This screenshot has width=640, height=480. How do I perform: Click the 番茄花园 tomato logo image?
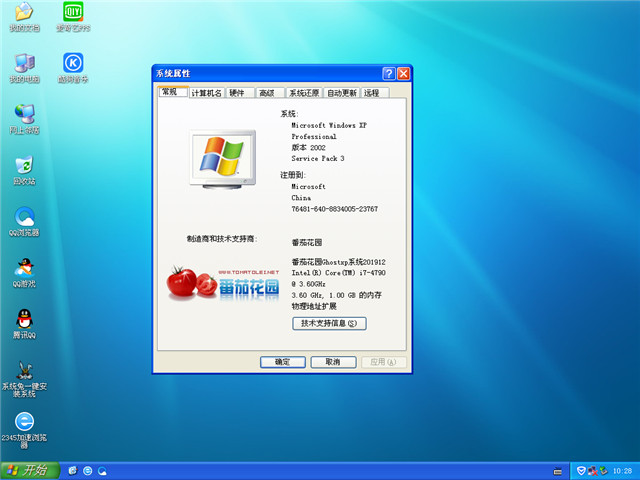click(223, 283)
